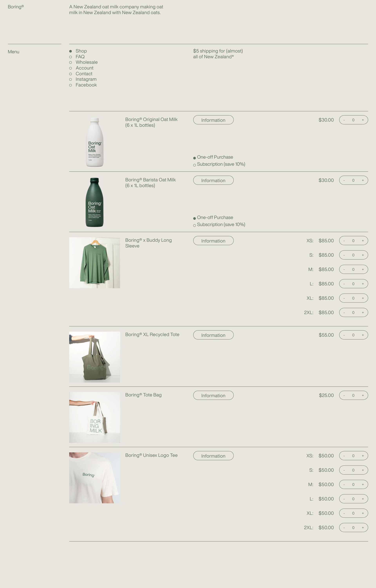Add one XS Buddy Long Sleeve
This screenshot has width=376, height=588.
pyautogui.click(x=362, y=241)
